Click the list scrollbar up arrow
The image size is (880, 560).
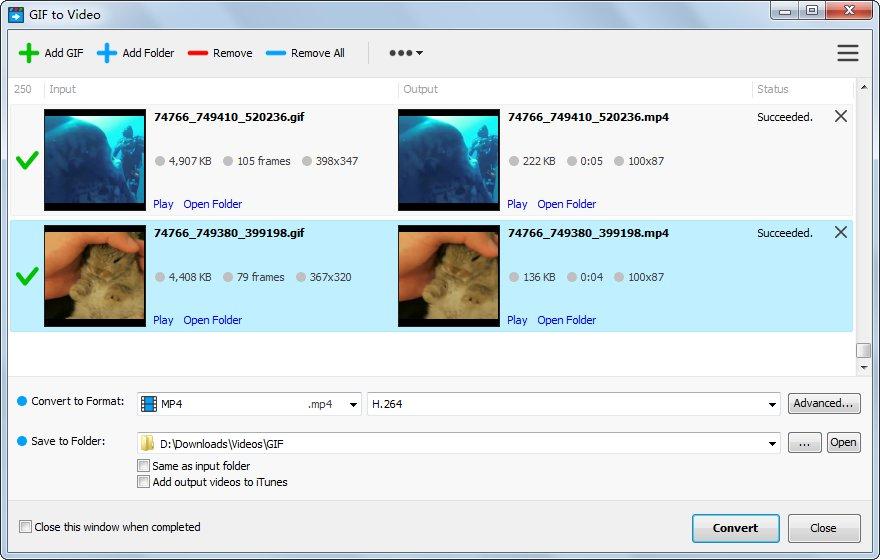pyautogui.click(x=864, y=87)
